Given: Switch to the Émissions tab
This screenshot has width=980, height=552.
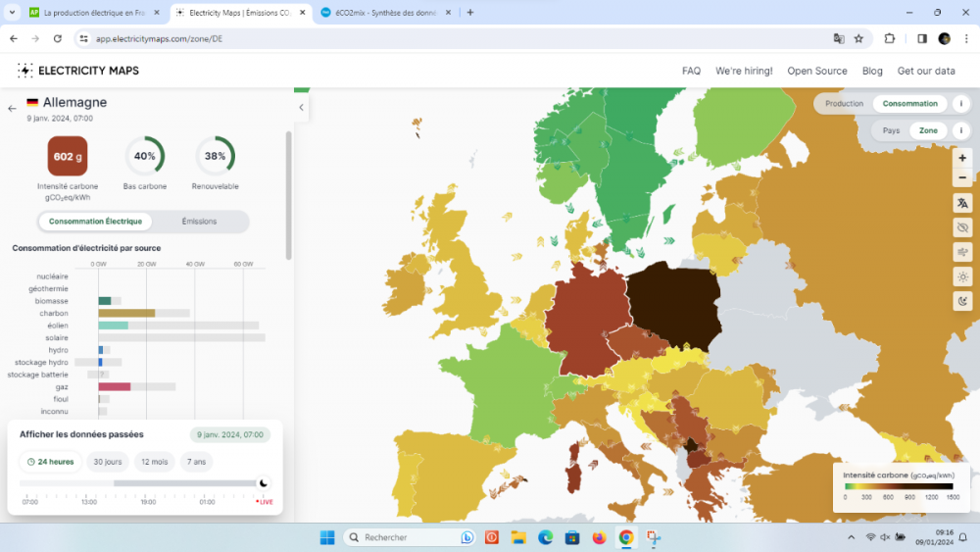Looking at the screenshot, I should (199, 222).
